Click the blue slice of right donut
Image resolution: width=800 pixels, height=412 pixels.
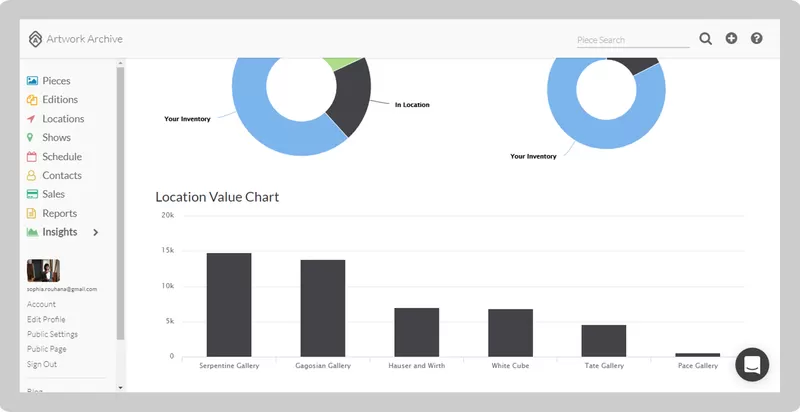(x=606, y=135)
